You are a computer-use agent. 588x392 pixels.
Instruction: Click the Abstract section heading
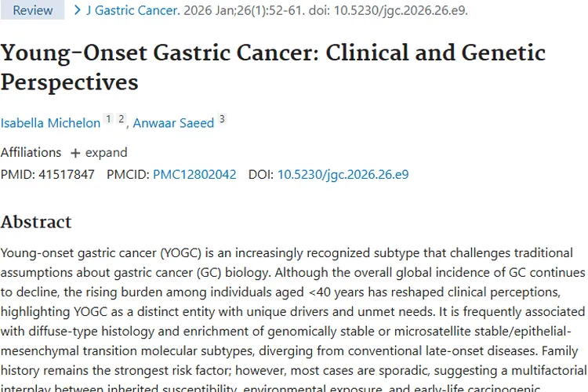[36, 222]
